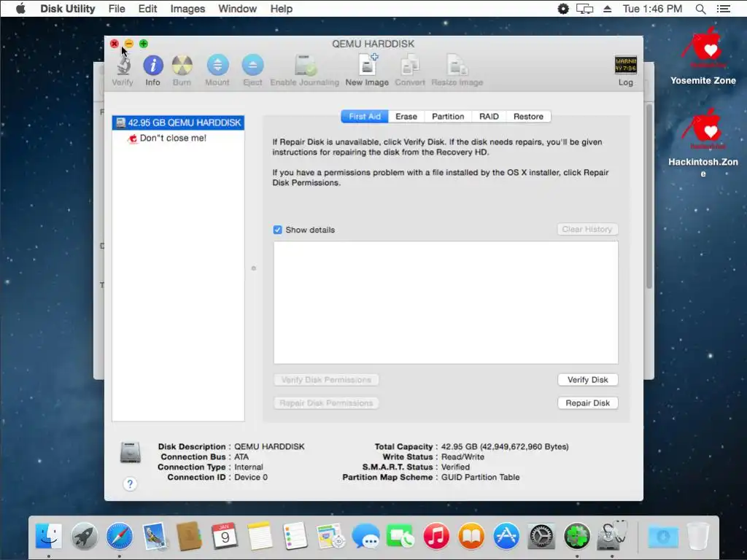Open the Downloads folder in dock

click(663, 536)
